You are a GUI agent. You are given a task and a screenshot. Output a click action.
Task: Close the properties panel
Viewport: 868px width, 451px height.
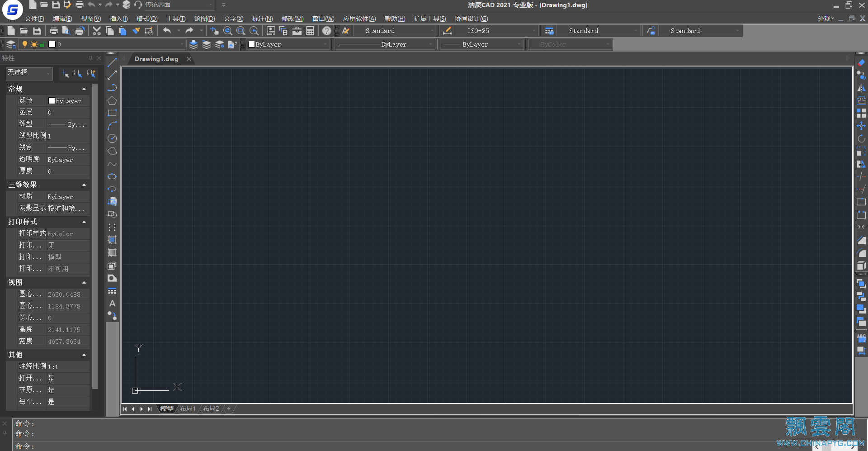(x=99, y=58)
